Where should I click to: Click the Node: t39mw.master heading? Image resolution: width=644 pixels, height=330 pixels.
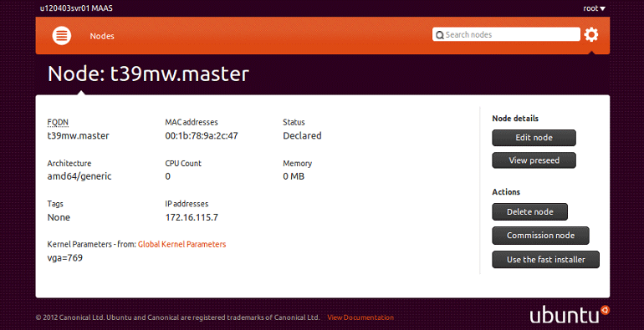[148, 74]
